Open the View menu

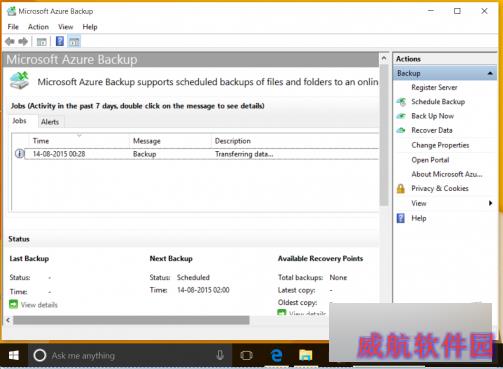tap(66, 27)
